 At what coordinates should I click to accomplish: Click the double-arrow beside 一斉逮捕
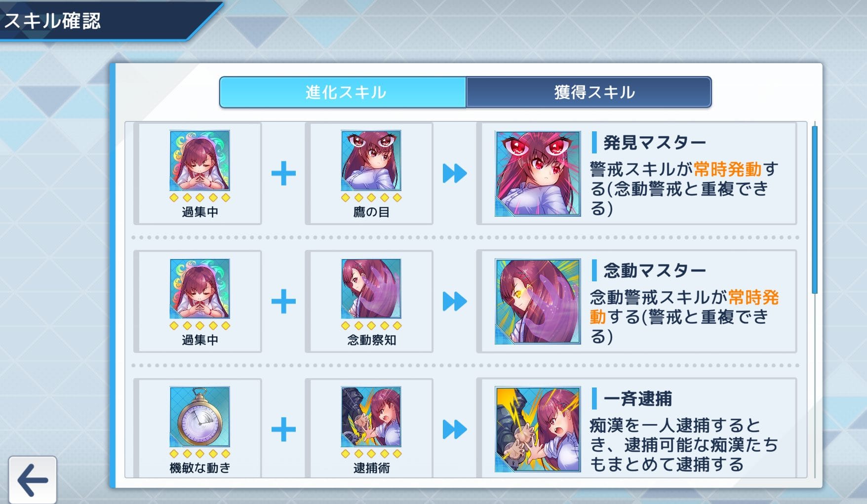[454, 429]
